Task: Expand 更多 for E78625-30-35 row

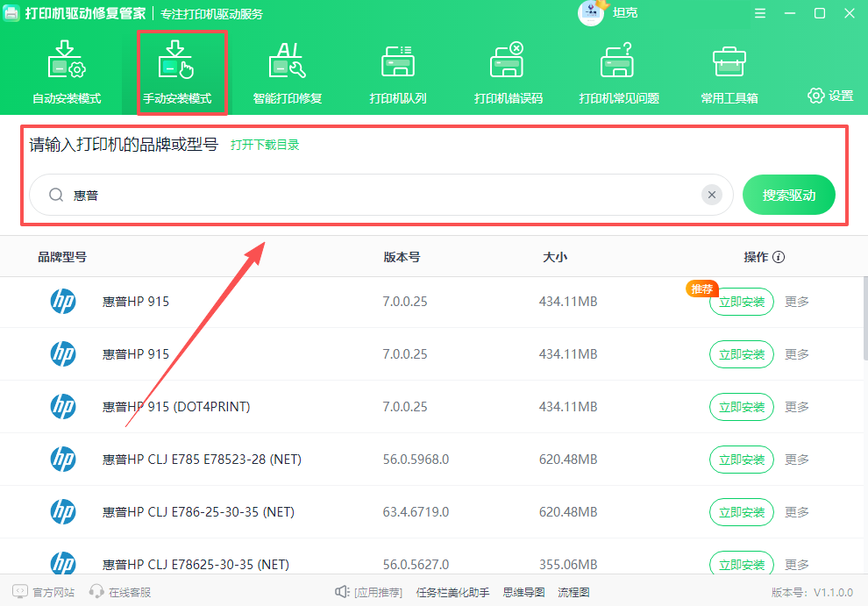Action: 797,565
